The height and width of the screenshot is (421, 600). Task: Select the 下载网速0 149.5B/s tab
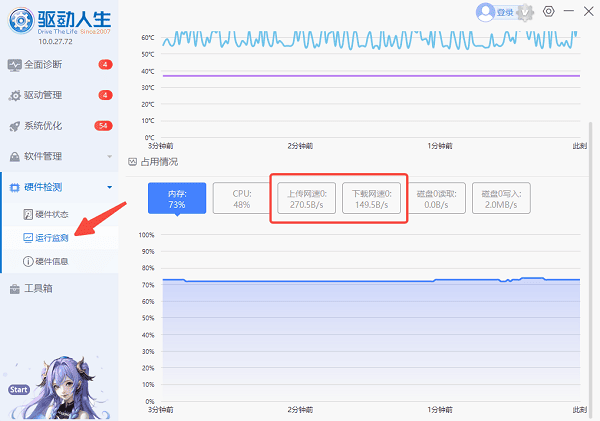372,198
